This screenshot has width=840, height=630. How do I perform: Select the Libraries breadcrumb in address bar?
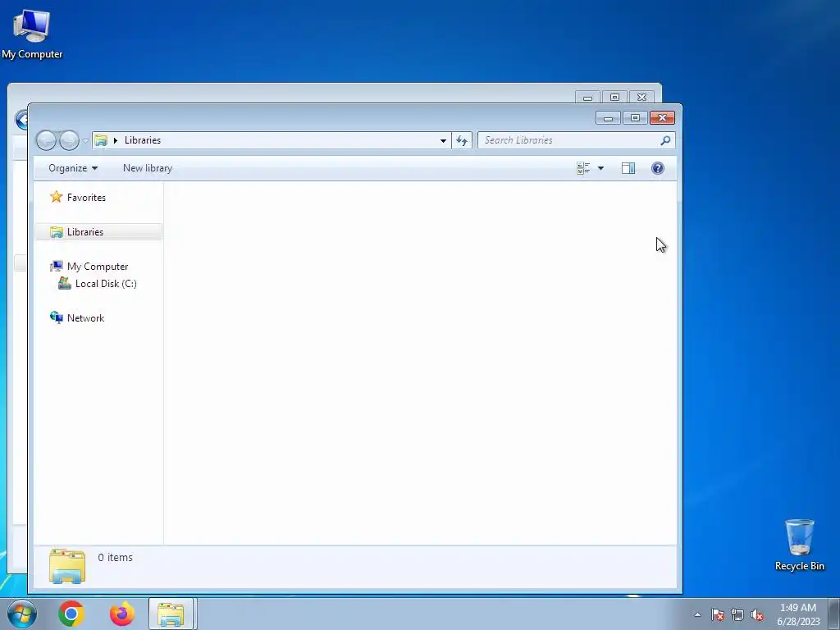coord(143,140)
